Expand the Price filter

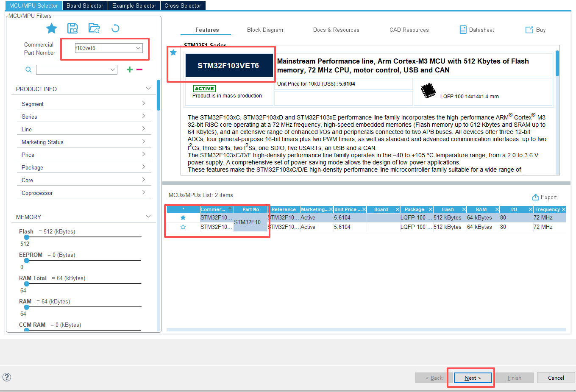(144, 154)
